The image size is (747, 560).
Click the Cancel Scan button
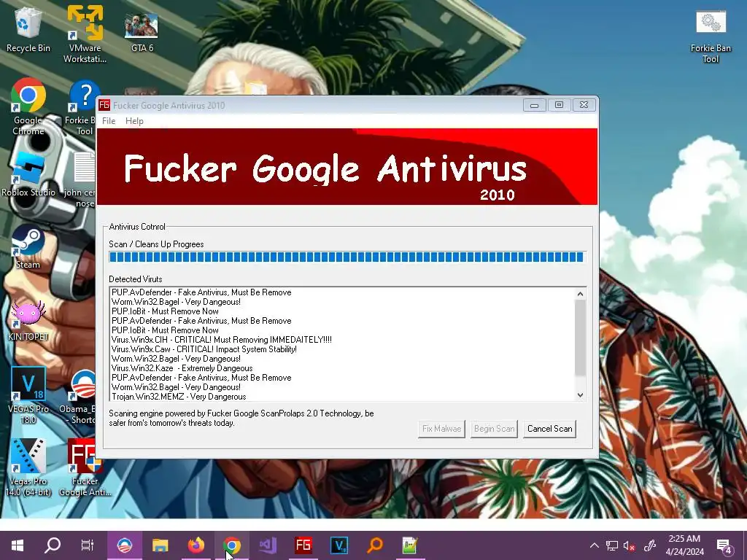[x=549, y=429]
